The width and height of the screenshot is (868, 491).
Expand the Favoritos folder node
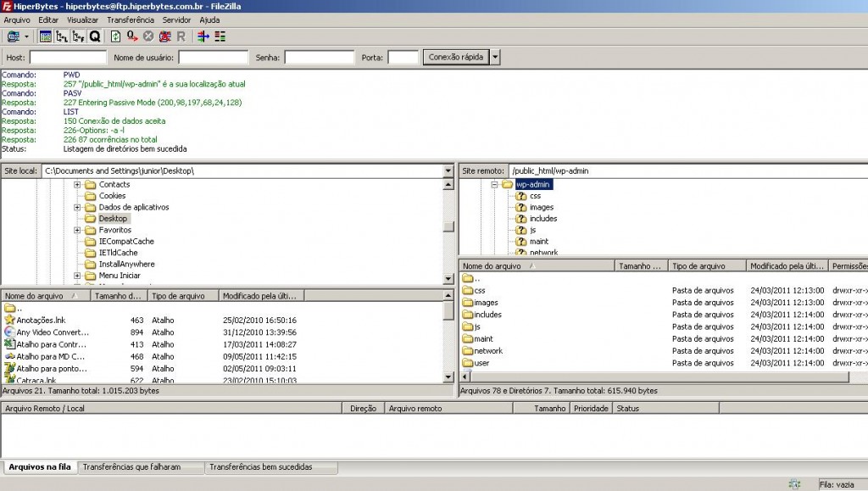77,230
